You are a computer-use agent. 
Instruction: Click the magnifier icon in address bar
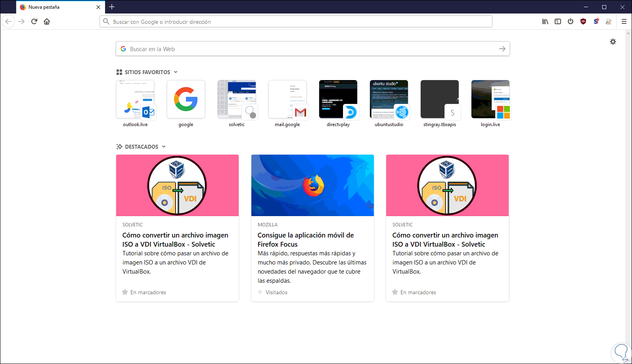(x=106, y=21)
